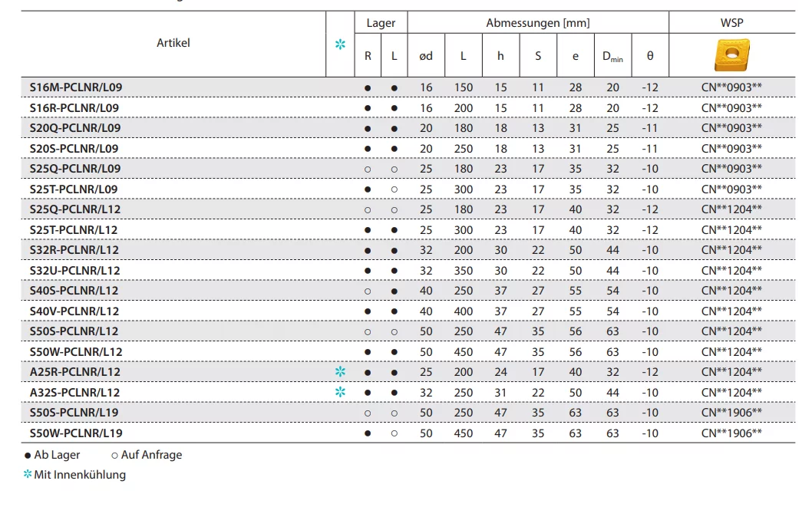Click the Abmessungen [mm] header
This screenshot has width=812, height=507.
coord(538,23)
